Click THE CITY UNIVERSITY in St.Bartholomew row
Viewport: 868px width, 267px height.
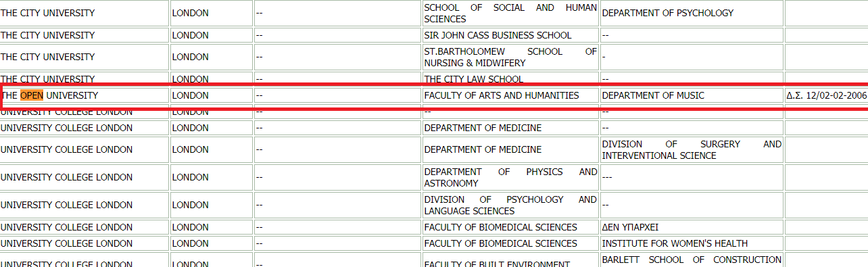click(84, 57)
